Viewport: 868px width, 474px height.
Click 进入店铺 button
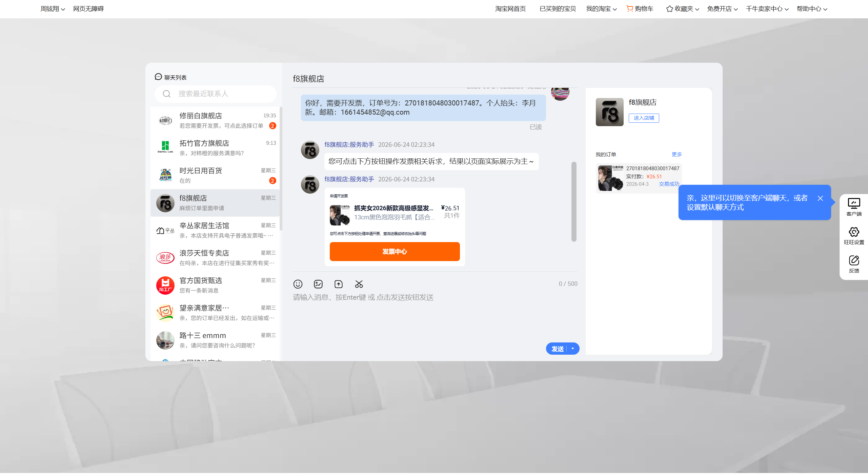click(x=644, y=118)
